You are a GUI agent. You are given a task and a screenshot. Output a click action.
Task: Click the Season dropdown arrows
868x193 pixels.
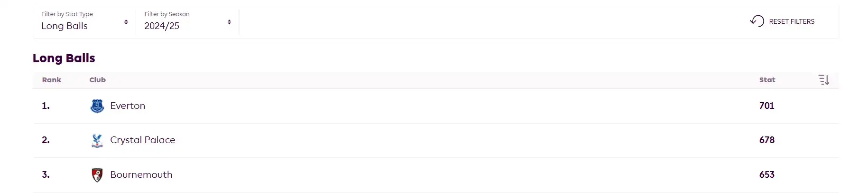click(x=229, y=22)
